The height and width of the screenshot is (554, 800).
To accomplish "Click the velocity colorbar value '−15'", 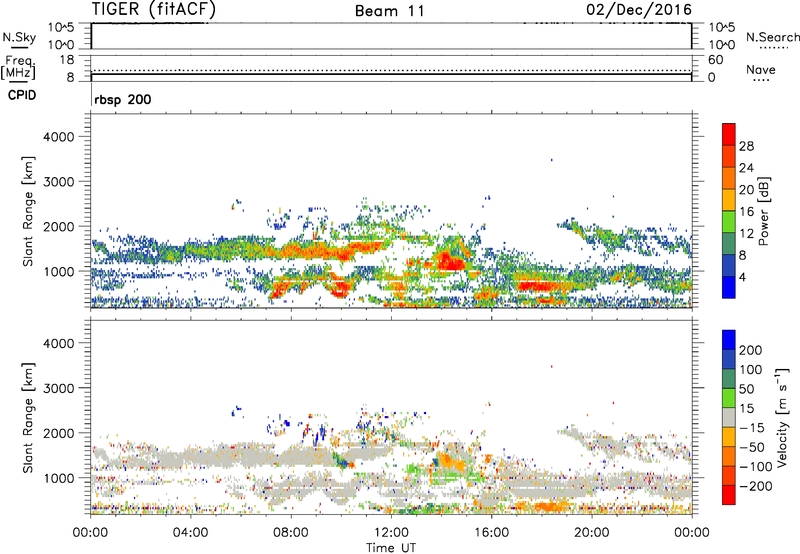I will pyautogui.click(x=752, y=428).
